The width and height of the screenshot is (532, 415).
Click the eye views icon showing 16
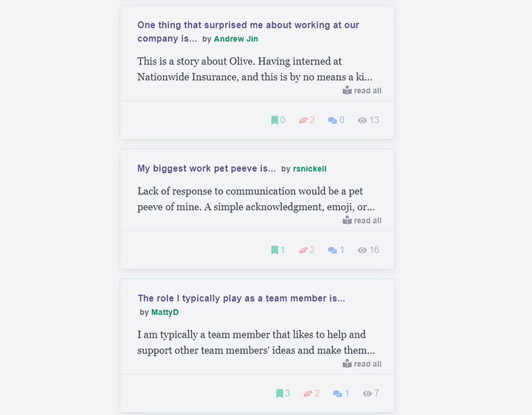[x=362, y=250]
